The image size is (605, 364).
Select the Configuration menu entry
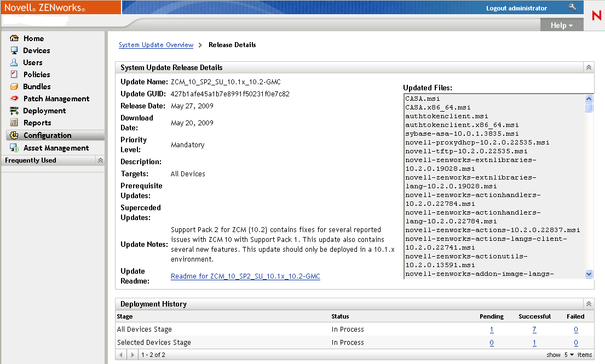click(x=55, y=135)
